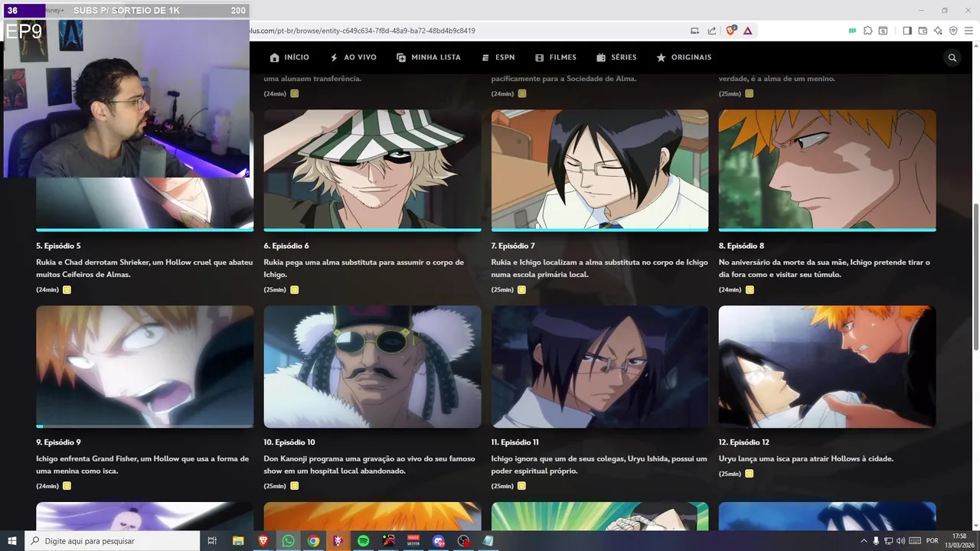The width and height of the screenshot is (980, 551).
Task: Open Task View on the taskbar
Action: point(212,541)
